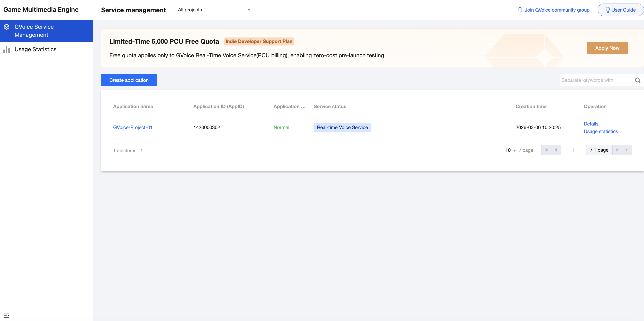Open the All projects dropdown
Screen dimensions: 644x321
click(214, 10)
